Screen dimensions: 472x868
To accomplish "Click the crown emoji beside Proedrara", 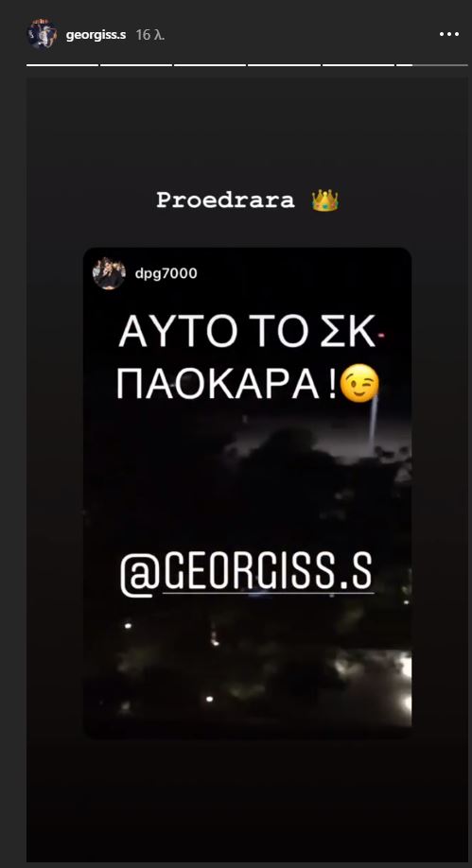I will 324,200.
